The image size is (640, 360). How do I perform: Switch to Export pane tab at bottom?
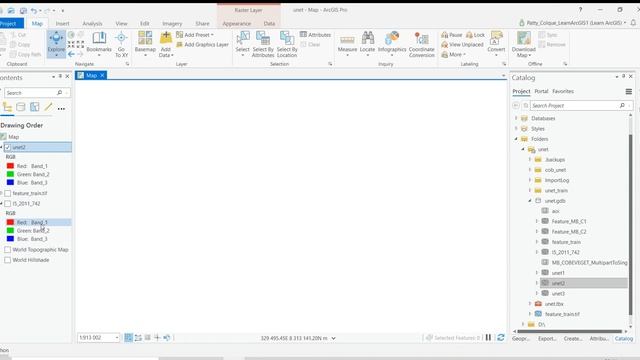(x=547, y=339)
